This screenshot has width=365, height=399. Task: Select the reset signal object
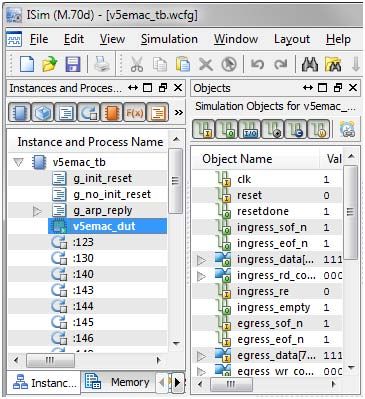(x=267, y=195)
